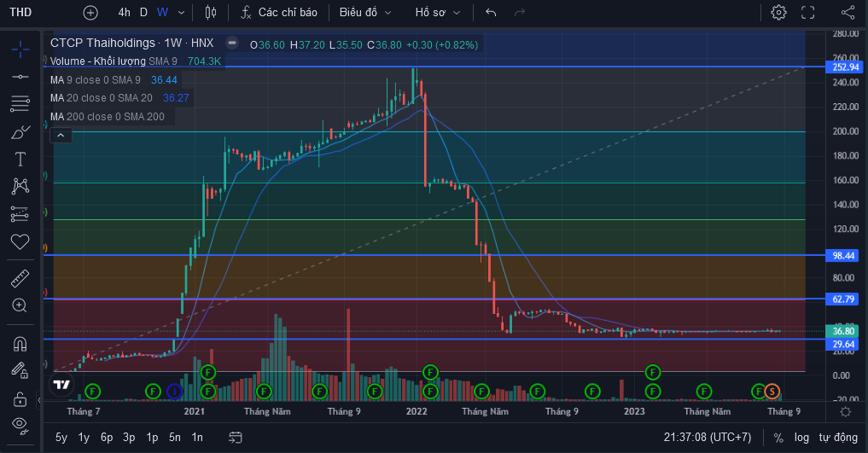Select the ruler measure tool

pos(20,278)
